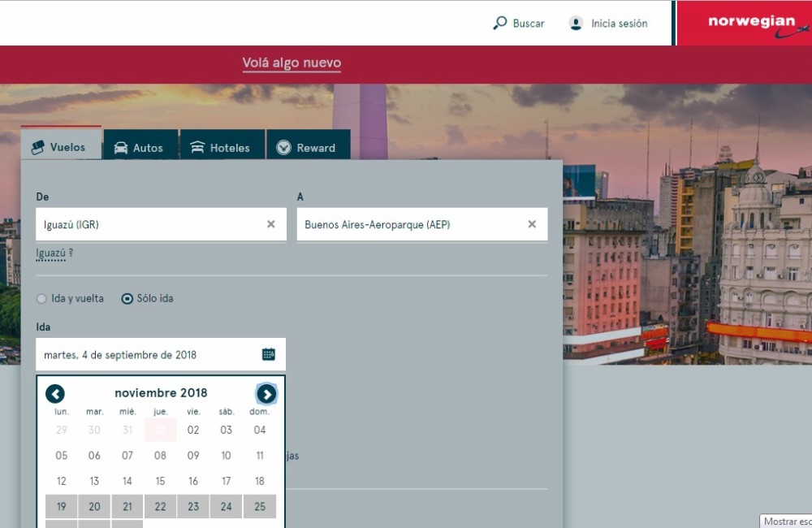Click the search magnifier icon
Viewport: 812px width, 528px height.
[x=500, y=24]
